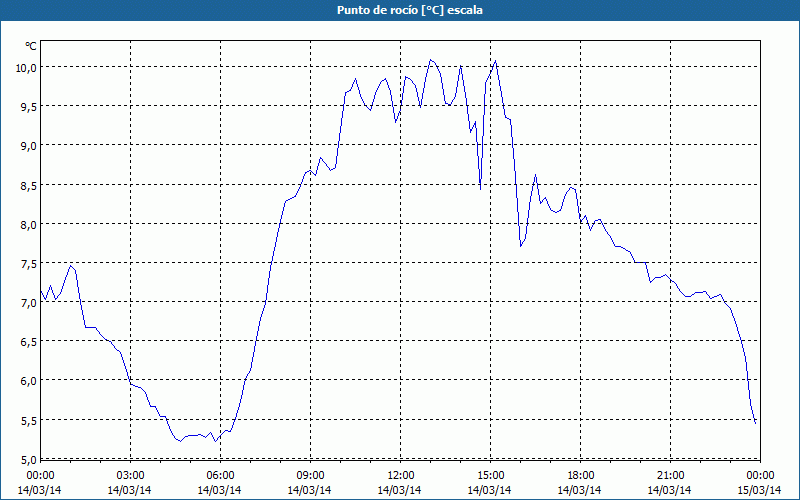This screenshot has height=500, width=800.
Task: Select the 6,5 y-axis value label
Action: coord(28,342)
